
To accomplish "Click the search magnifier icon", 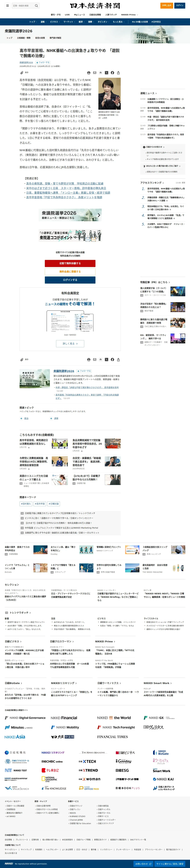I will point(36,6).
